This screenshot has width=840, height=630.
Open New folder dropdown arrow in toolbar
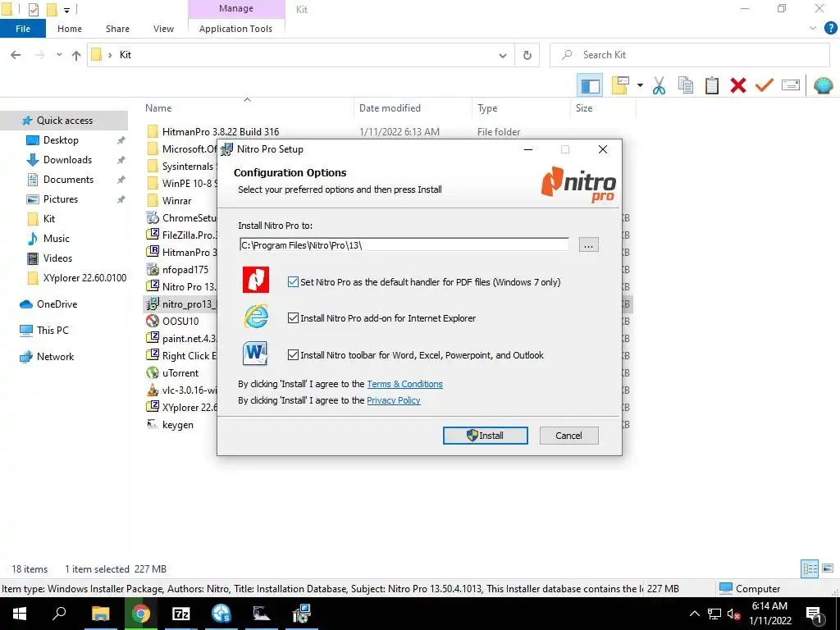(x=640, y=85)
